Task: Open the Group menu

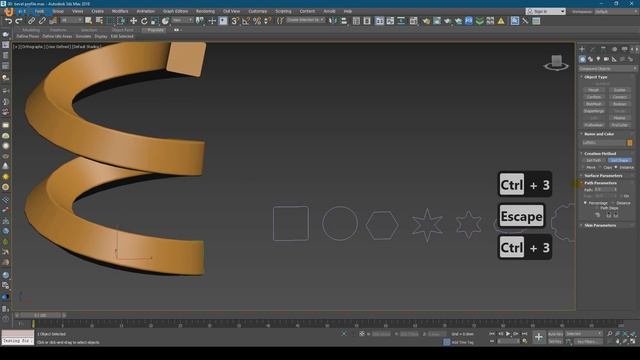Action: point(58,11)
